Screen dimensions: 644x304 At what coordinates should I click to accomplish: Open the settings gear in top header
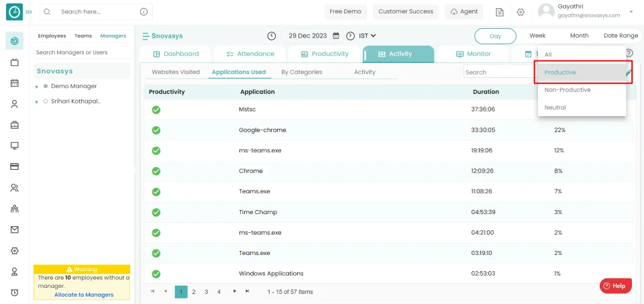pos(521,12)
